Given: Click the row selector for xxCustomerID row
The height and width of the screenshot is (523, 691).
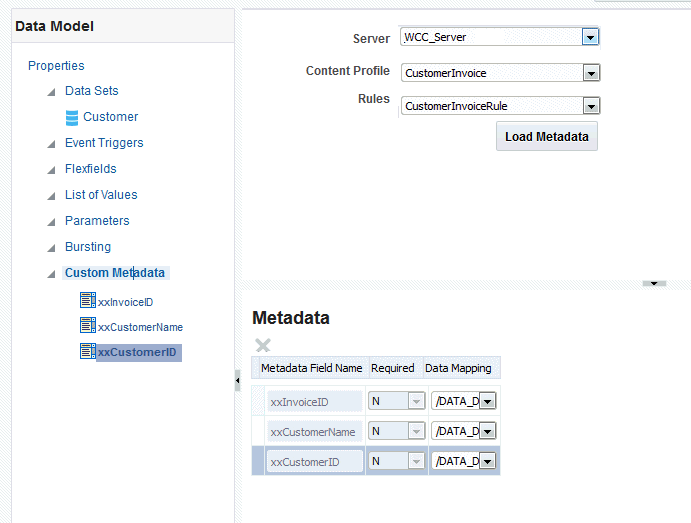Looking at the screenshot, I should 258,460.
